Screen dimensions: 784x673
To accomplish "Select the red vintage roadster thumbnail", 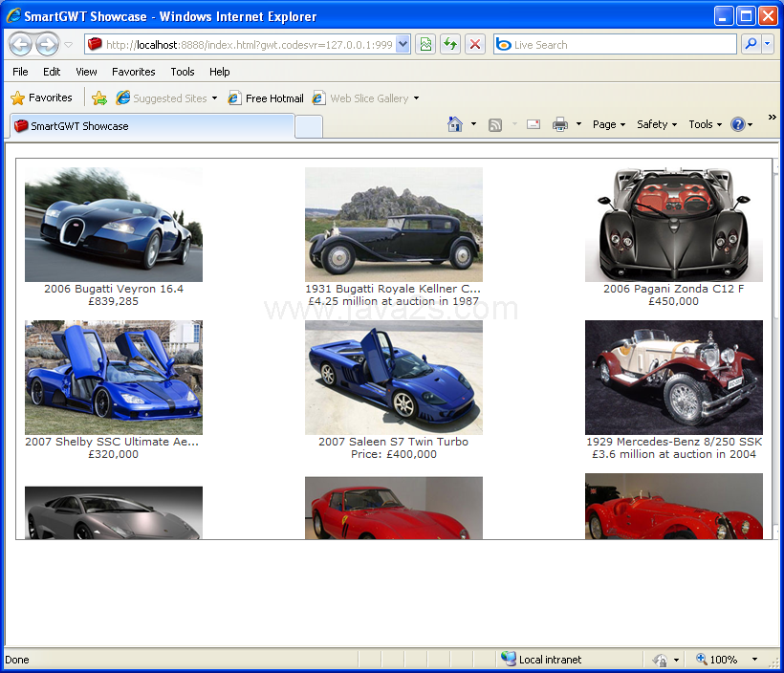I will click(x=673, y=506).
